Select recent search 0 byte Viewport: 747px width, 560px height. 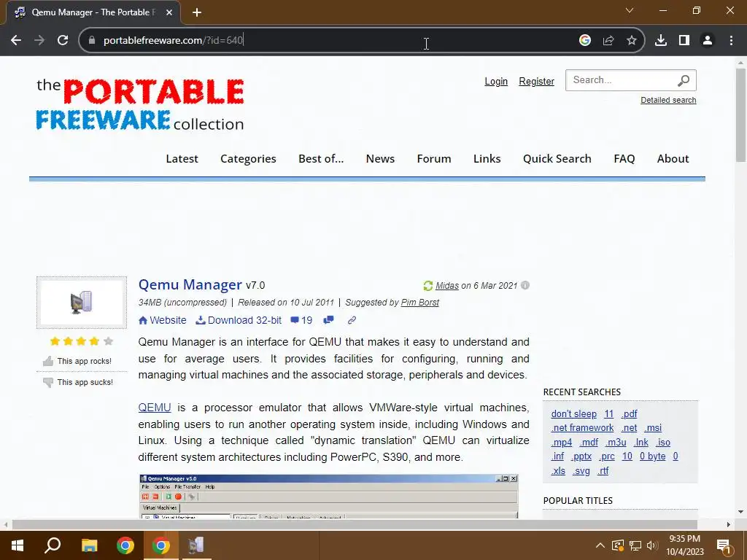652,456
